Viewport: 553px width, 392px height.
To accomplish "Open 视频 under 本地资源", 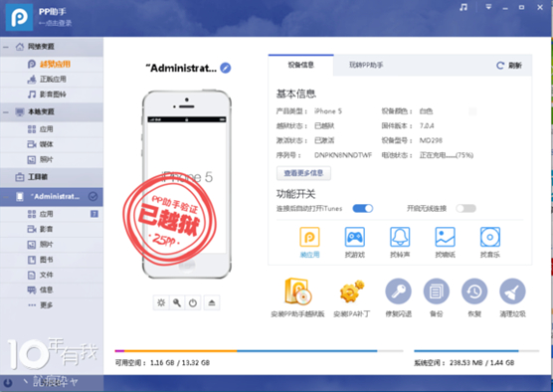I will [52, 144].
